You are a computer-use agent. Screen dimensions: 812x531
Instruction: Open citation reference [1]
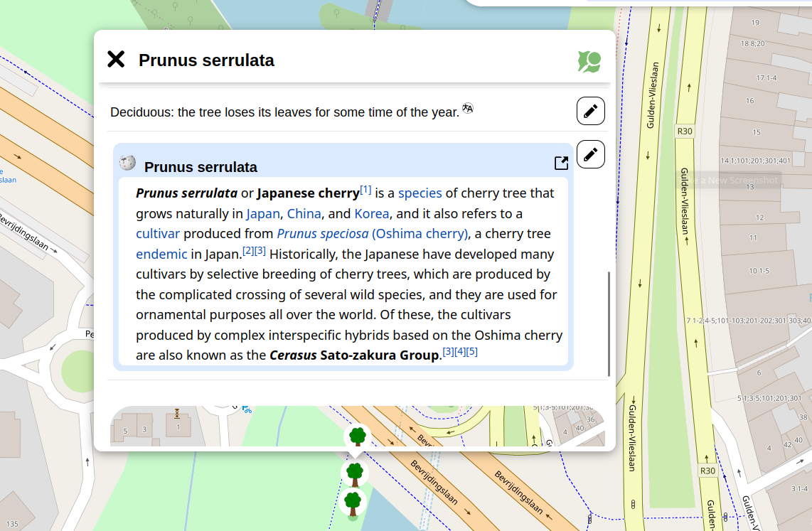click(x=365, y=190)
